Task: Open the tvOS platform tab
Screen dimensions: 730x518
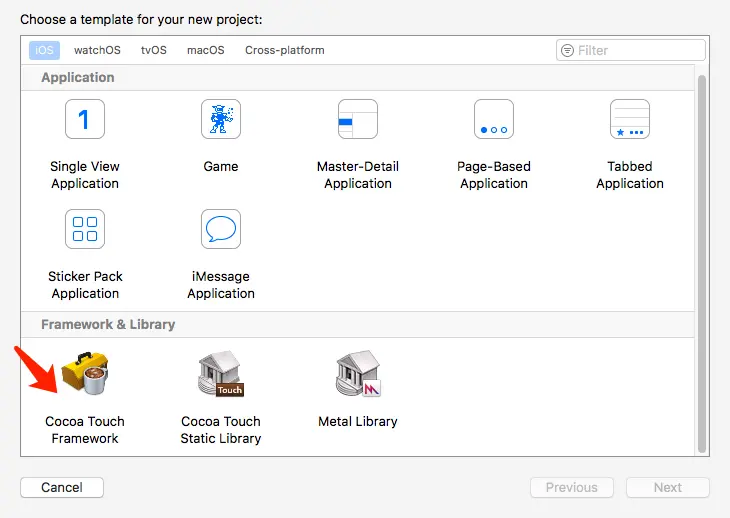Action: click(154, 50)
